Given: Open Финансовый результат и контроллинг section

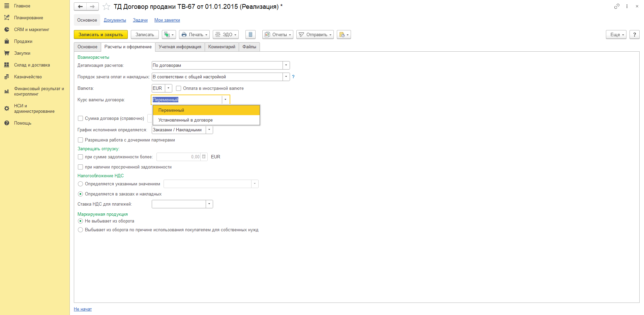Looking at the screenshot, I should pos(39,91).
